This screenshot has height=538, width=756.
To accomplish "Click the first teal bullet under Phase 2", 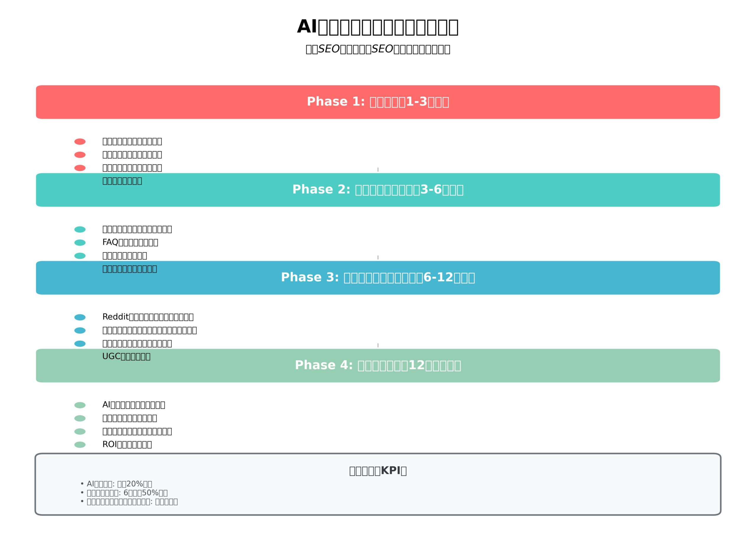I will pyautogui.click(x=80, y=229).
